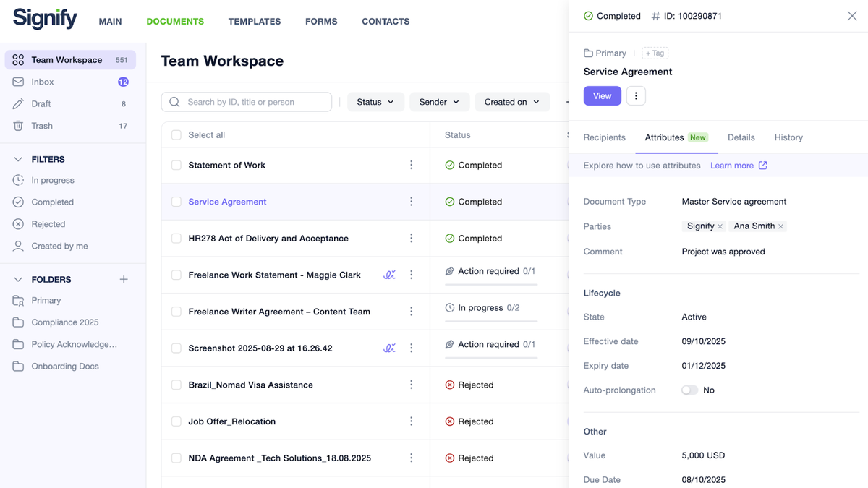Click the View button for Service Agreement
This screenshot has height=488, width=868.
coord(602,95)
